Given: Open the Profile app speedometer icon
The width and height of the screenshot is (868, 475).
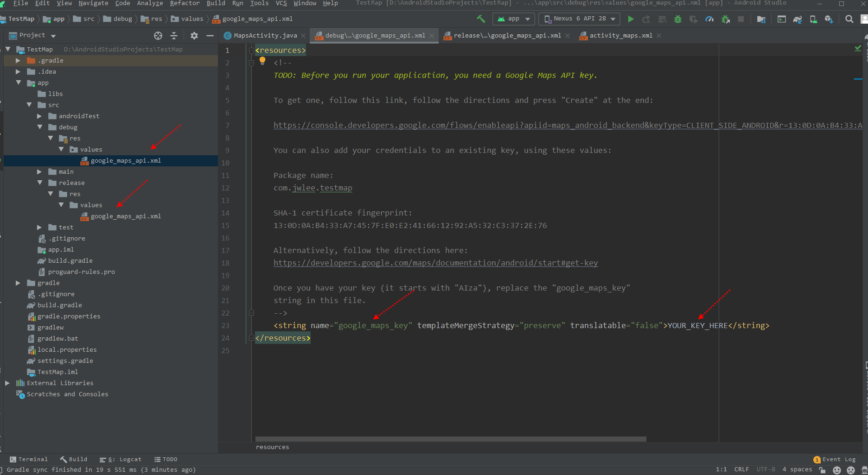Looking at the screenshot, I should 709,19.
